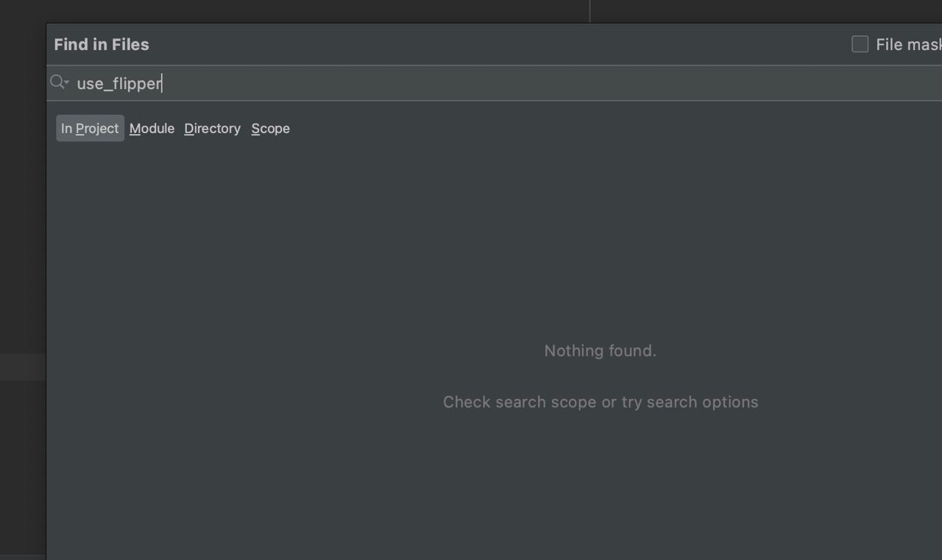Click the File mask label text

click(x=908, y=45)
